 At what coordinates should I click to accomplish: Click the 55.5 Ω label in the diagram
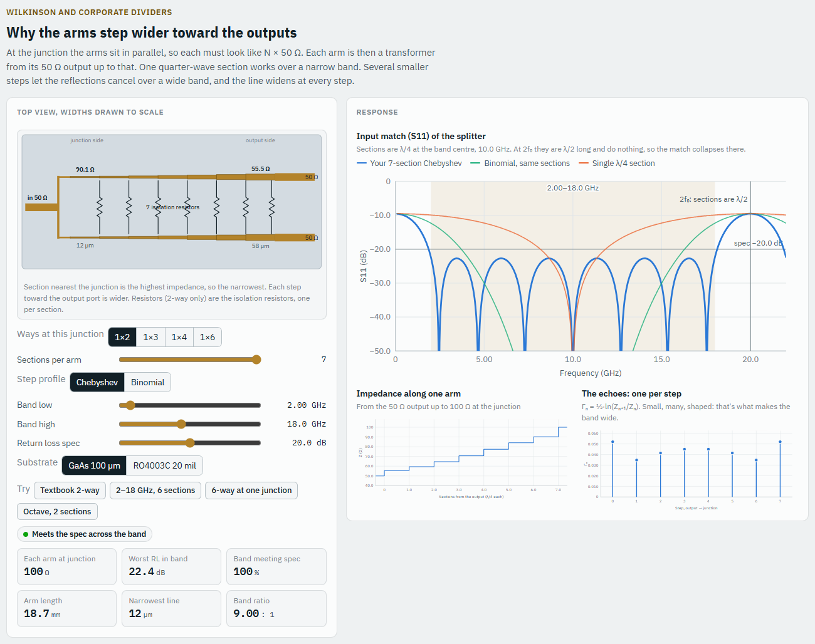coord(261,169)
